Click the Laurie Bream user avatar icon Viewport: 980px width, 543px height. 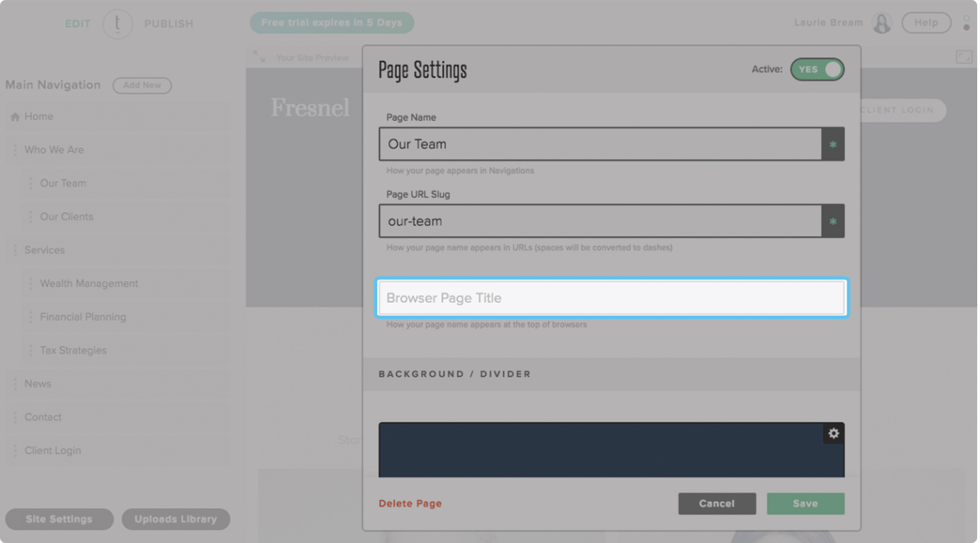(x=882, y=23)
